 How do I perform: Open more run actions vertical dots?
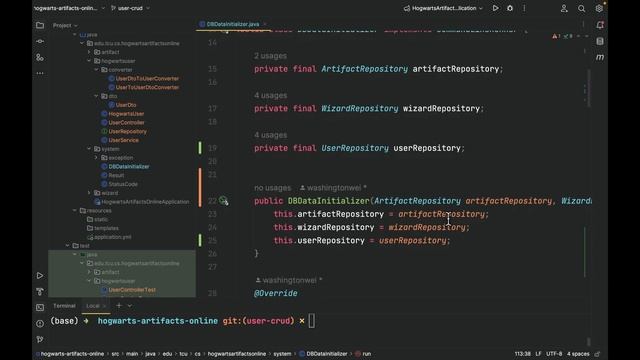(524, 8)
